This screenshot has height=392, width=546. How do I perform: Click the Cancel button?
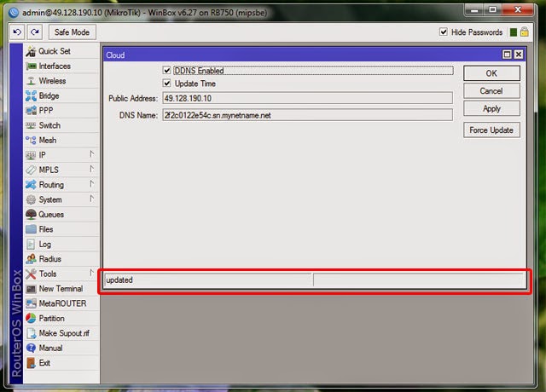(491, 91)
